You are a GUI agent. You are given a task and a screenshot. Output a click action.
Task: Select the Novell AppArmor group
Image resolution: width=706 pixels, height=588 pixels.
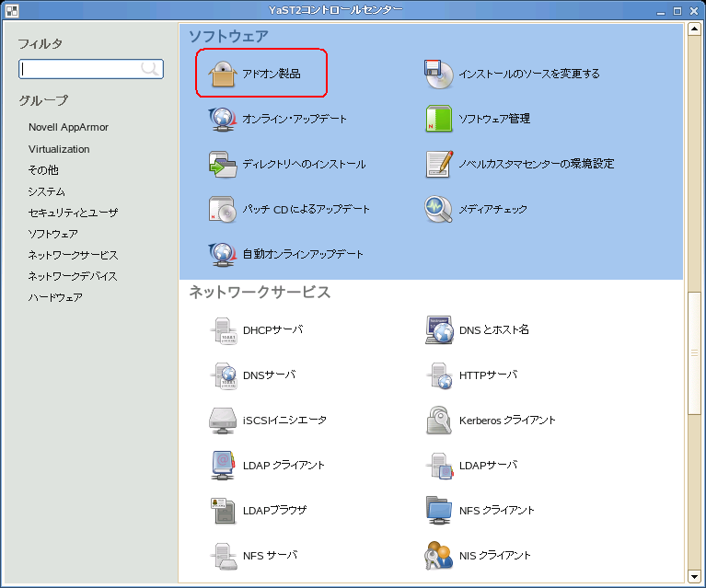[x=69, y=128]
